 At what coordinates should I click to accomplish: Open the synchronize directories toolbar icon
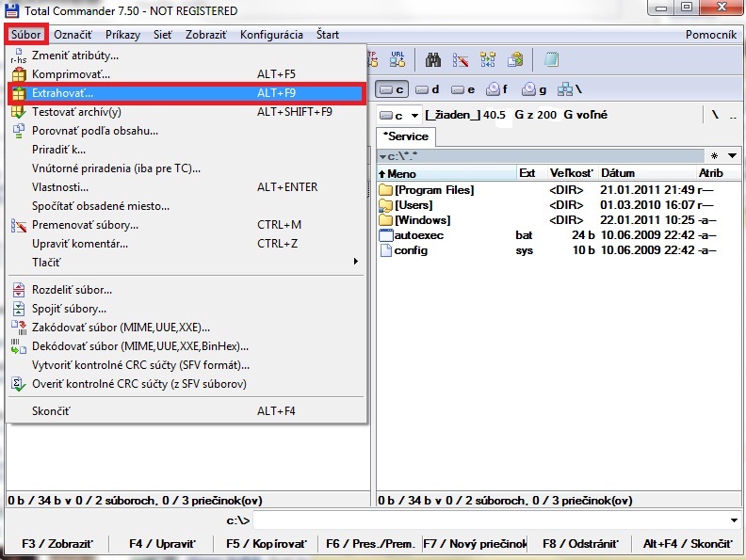click(488, 60)
